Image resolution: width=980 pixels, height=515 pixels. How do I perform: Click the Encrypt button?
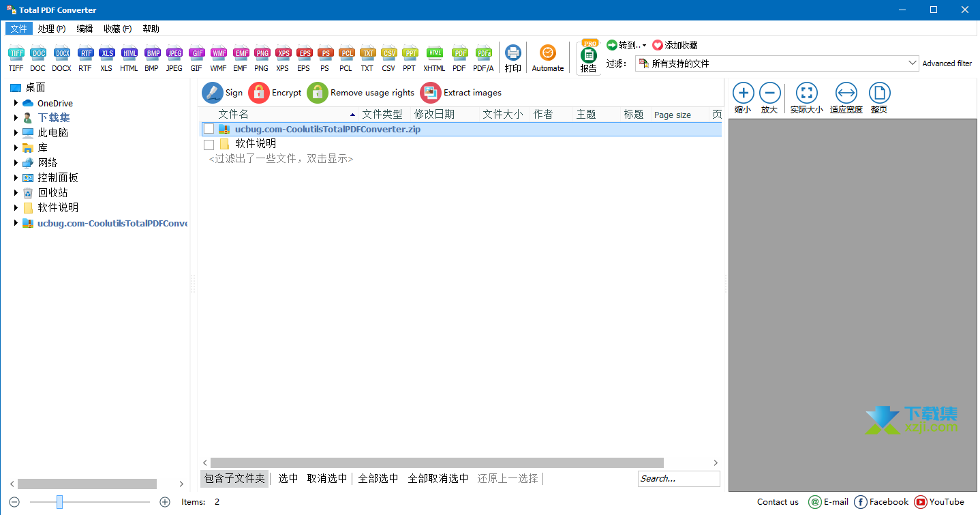(275, 93)
